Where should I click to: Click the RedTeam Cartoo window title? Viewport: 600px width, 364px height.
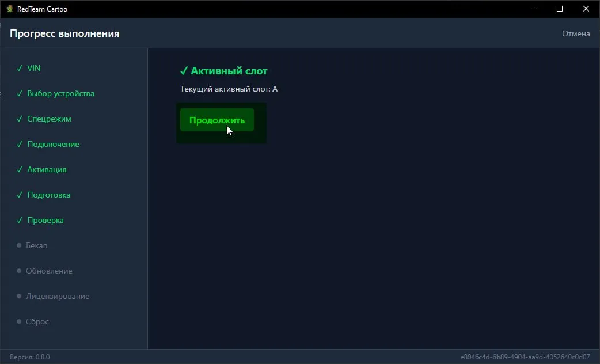(x=42, y=9)
